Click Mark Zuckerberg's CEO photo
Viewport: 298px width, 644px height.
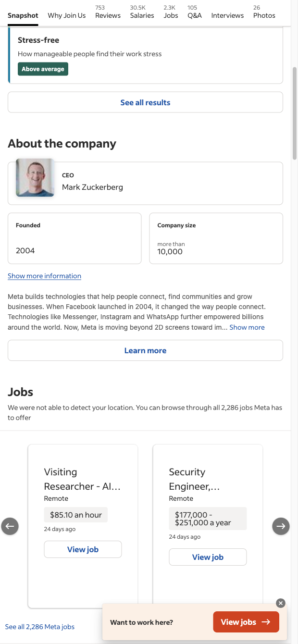click(35, 178)
